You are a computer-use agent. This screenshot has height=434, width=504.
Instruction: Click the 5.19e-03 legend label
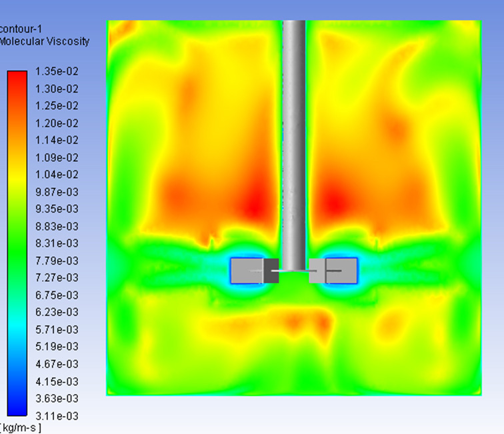57,347
